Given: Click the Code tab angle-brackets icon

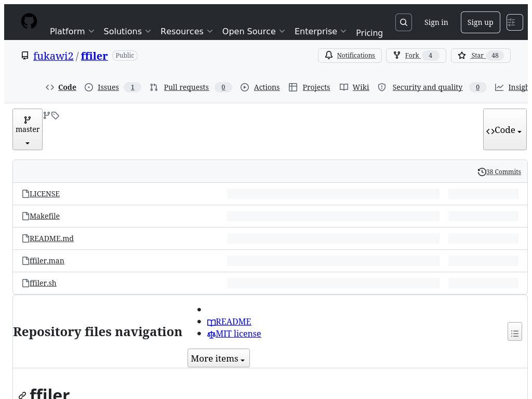Looking at the screenshot, I should (50, 87).
